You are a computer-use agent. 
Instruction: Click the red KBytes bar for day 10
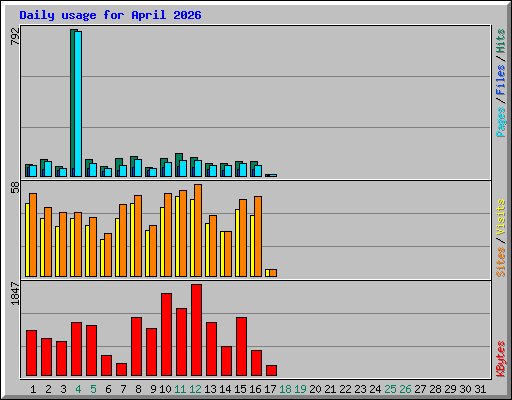(x=166, y=335)
